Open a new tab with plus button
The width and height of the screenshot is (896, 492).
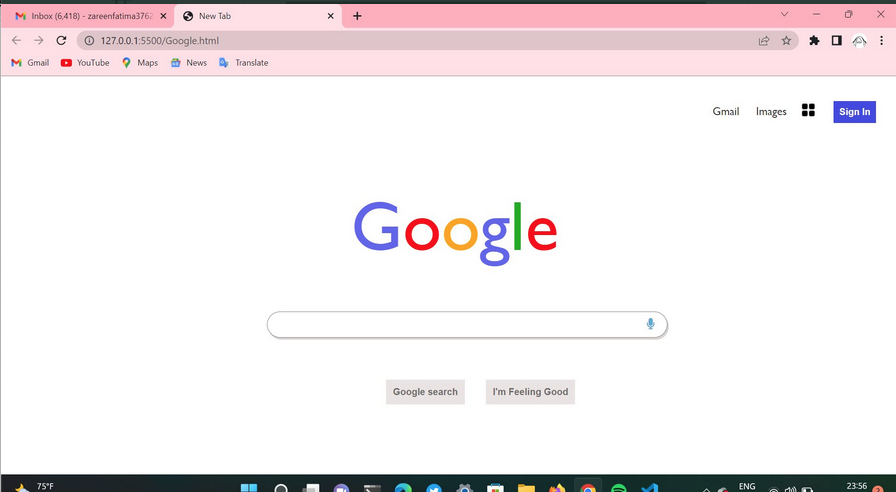tap(357, 16)
